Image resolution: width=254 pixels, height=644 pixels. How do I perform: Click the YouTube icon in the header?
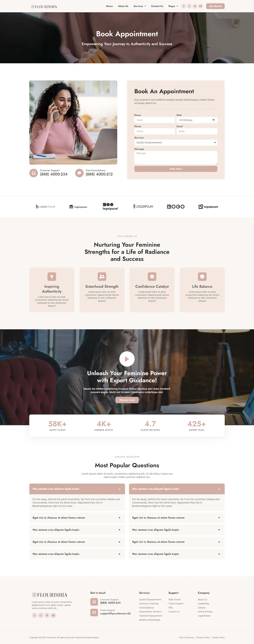pyautogui.click(x=201, y=6)
